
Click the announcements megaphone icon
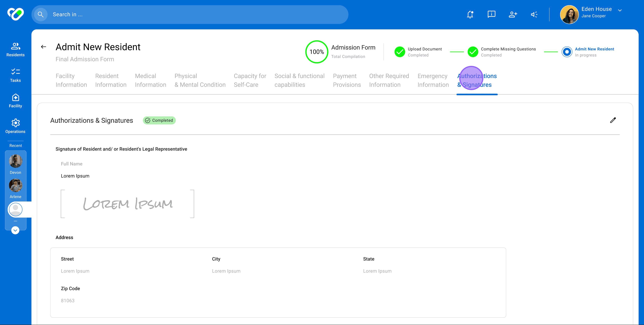pyautogui.click(x=534, y=15)
